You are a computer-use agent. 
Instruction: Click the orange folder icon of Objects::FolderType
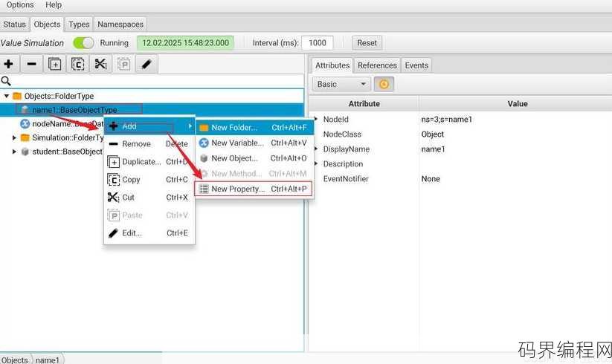click(x=17, y=96)
